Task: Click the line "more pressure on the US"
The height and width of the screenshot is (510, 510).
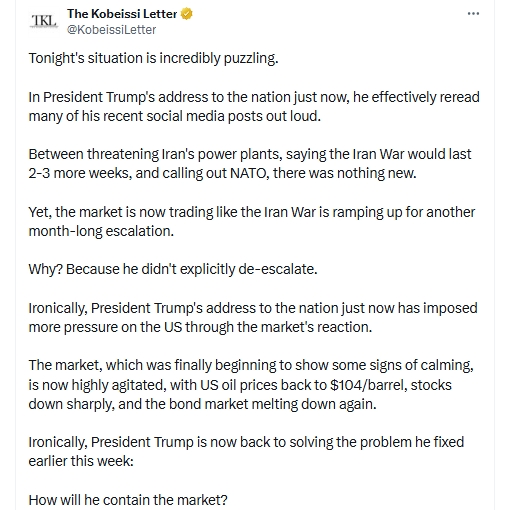Action: coord(200,327)
